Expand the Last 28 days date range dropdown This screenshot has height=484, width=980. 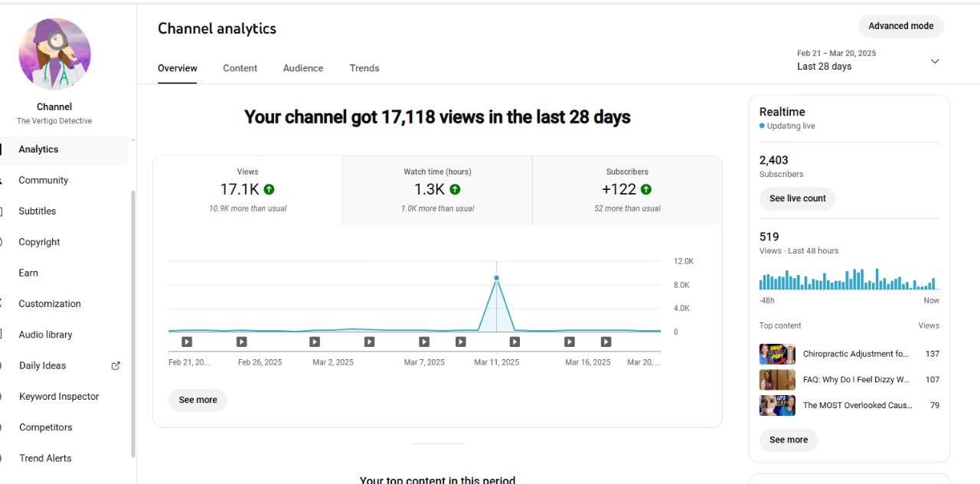point(934,61)
